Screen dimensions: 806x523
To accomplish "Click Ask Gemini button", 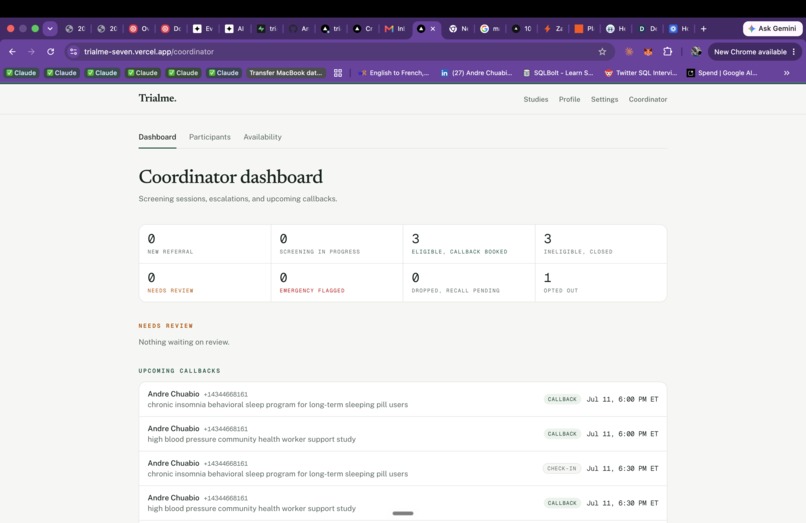I will coord(773,29).
